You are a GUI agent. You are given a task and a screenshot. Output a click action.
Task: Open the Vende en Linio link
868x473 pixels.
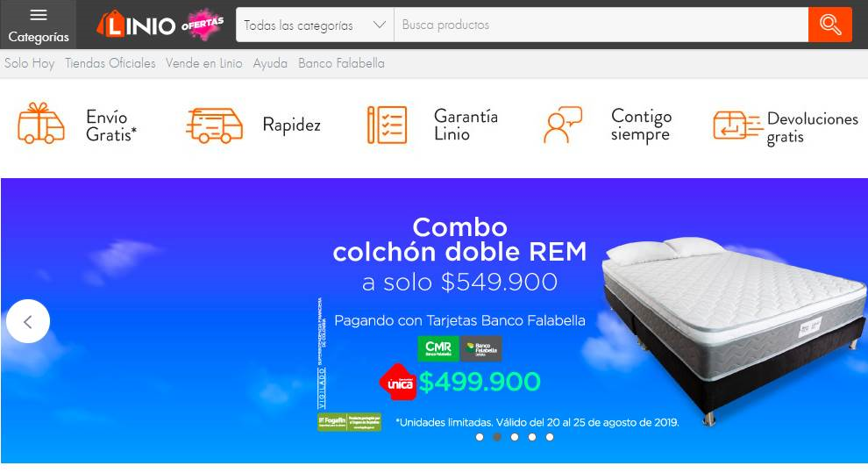pos(203,64)
